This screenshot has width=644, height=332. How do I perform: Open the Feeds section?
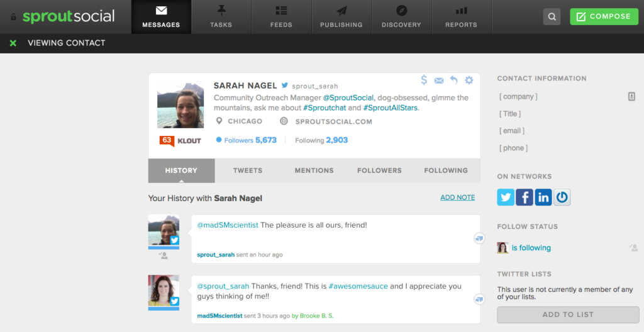pos(281,17)
